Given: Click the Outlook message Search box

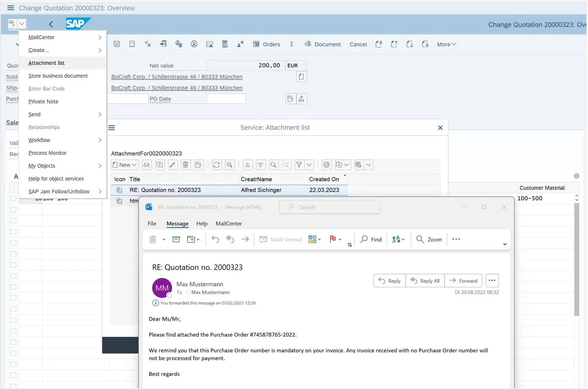Looking at the screenshot, I should (330, 207).
